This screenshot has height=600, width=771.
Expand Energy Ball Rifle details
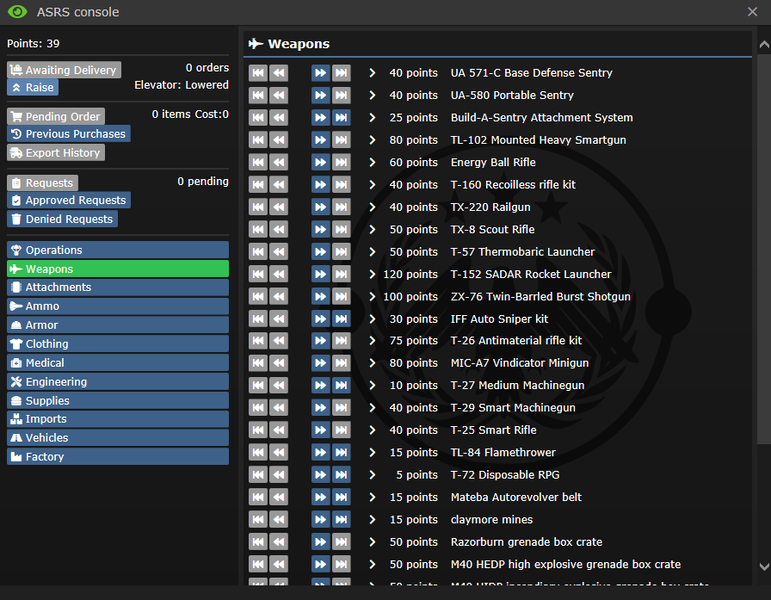[372, 162]
